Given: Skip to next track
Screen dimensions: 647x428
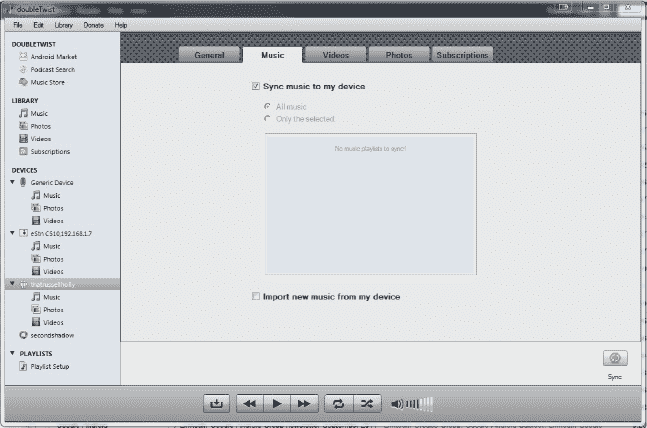Looking at the screenshot, I should (304, 403).
